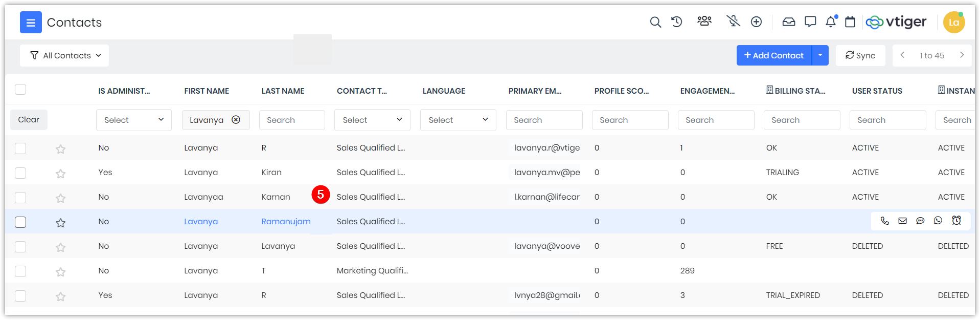The image size is (980, 320).
Task: Go to next page of contacts
Action: coord(962,55)
